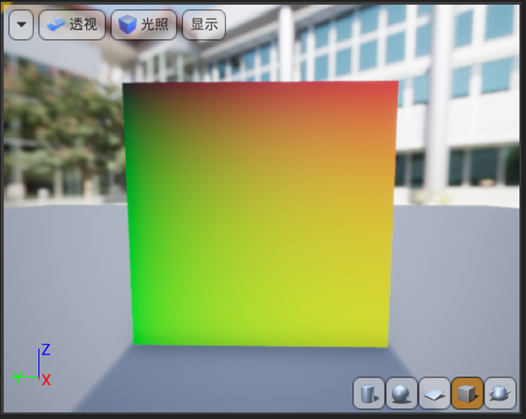This screenshot has height=419, width=526.
Task: Switch preview mesh to plane shape
Action: point(434,393)
